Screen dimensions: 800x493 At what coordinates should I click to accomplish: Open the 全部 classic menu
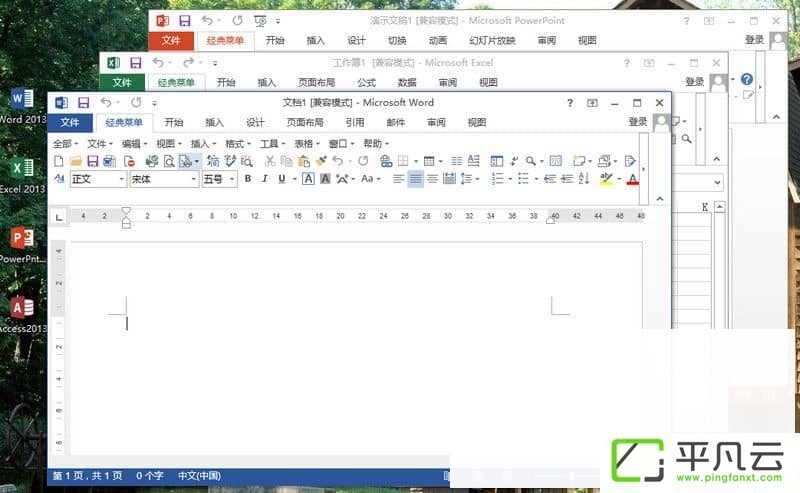point(65,144)
